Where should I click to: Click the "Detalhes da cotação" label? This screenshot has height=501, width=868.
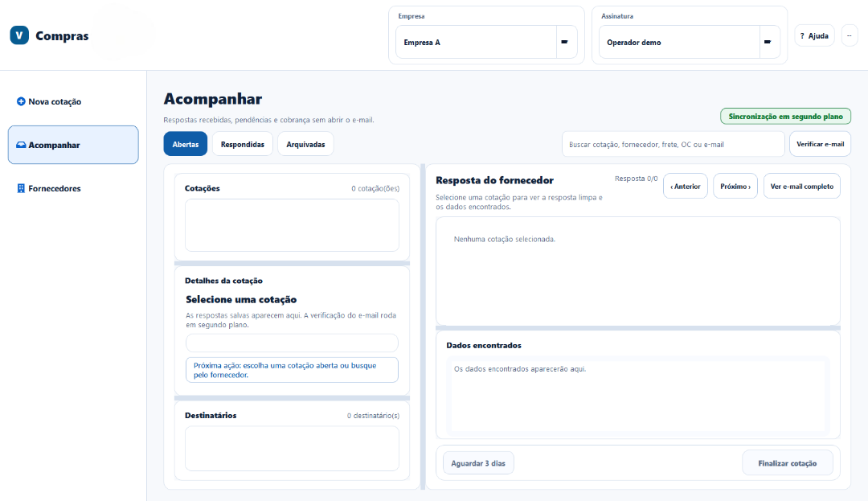(x=223, y=281)
